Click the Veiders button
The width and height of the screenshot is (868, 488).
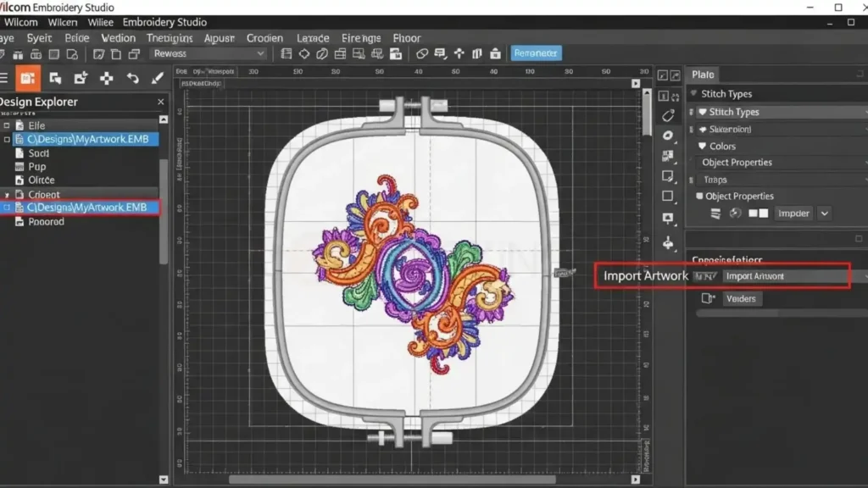(x=741, y=299)
